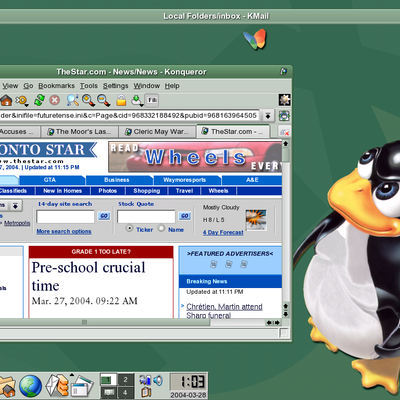
Task: Click the zoom out magnifier icon
Action: pos(104,100)
